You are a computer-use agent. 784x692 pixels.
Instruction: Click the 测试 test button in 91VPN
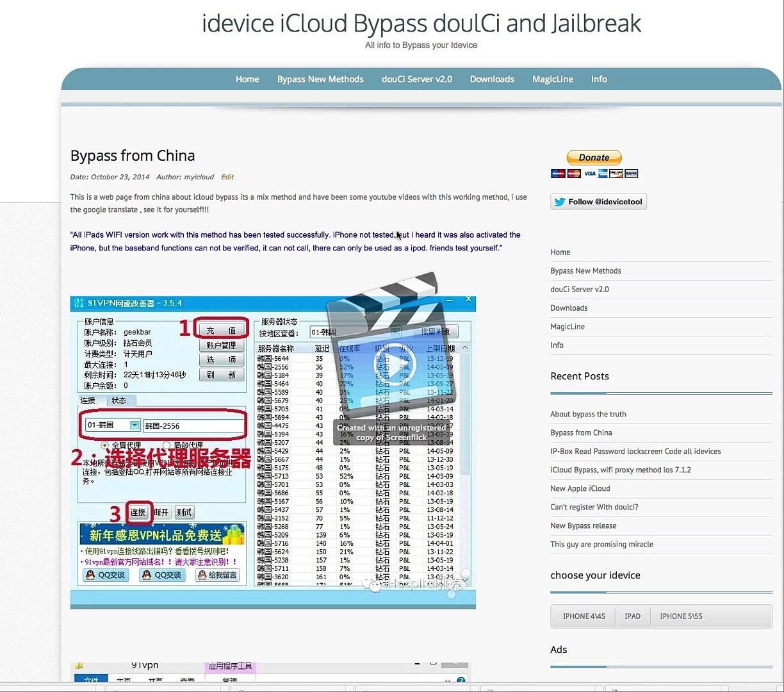pyautogui.click(x=184, y=513)
